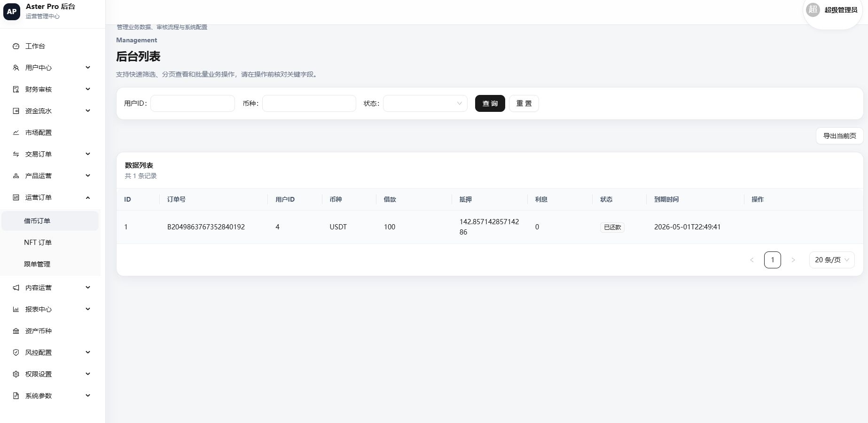Image resolution: width=868 pixels, height=423 pixels.
Task: Collapse 运营订单 menu chevron
Action: [x=88, y=197]
